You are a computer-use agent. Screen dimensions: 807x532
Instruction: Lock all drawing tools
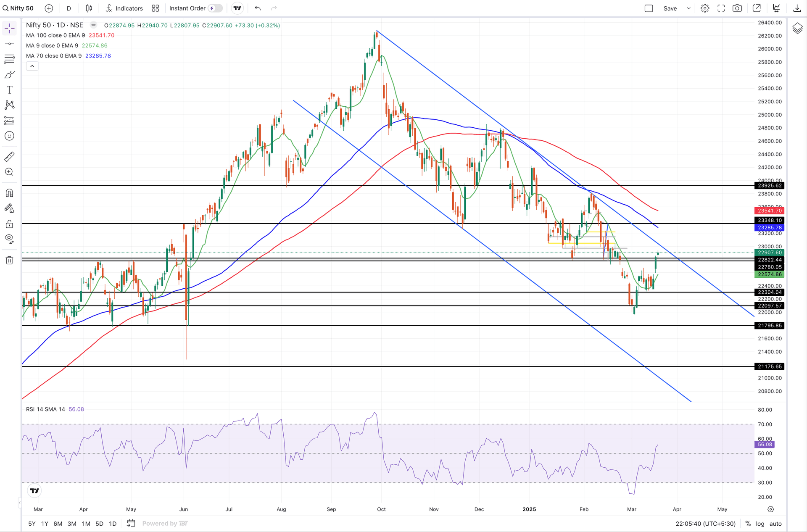[9, 224]
